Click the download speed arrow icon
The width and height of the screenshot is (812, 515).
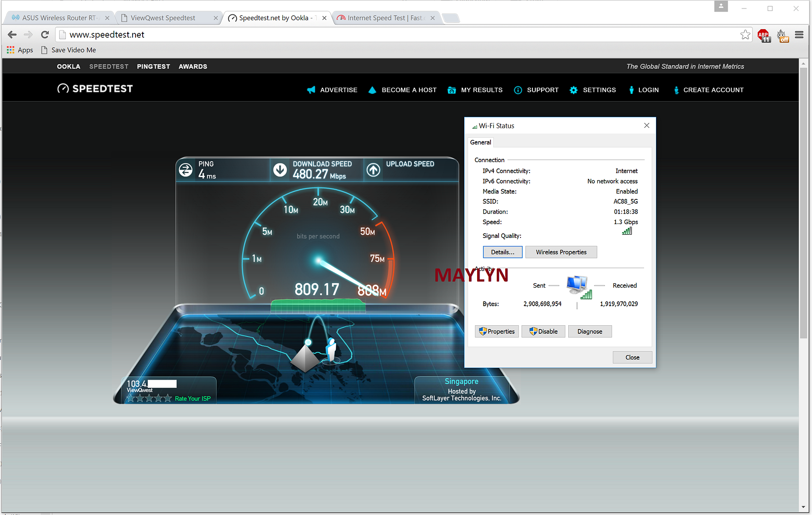tap(280, 170)
